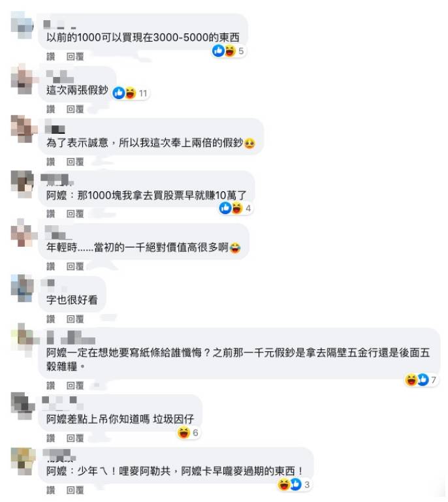Like the 五穀雜糧 comment
This screenshot has height=502, width=448.
(x=50, y=385)
